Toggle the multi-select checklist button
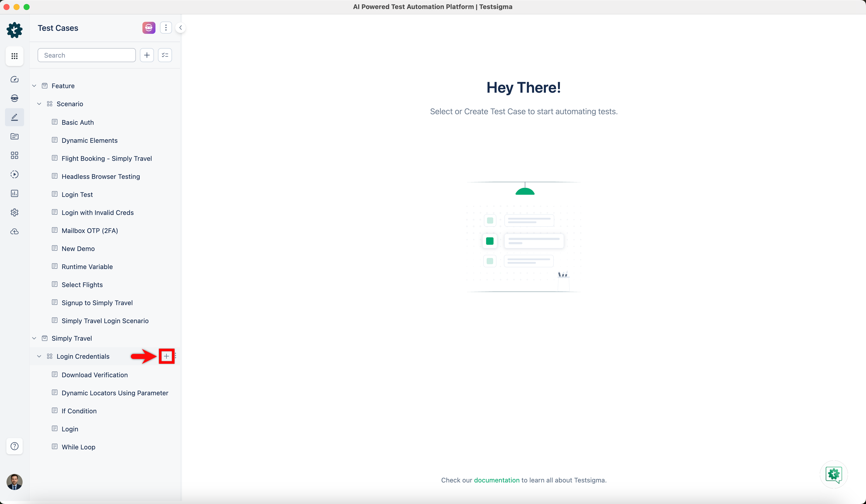 tap(165, 55)
